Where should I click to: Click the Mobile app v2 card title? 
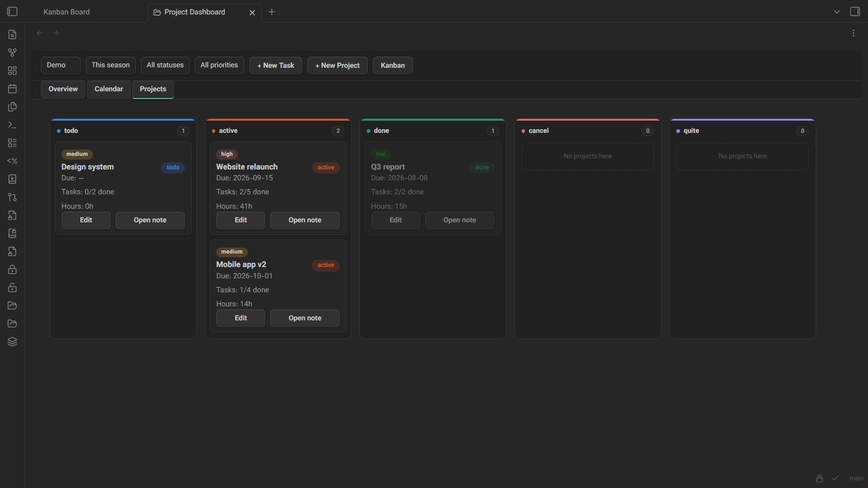pos(241,264)
